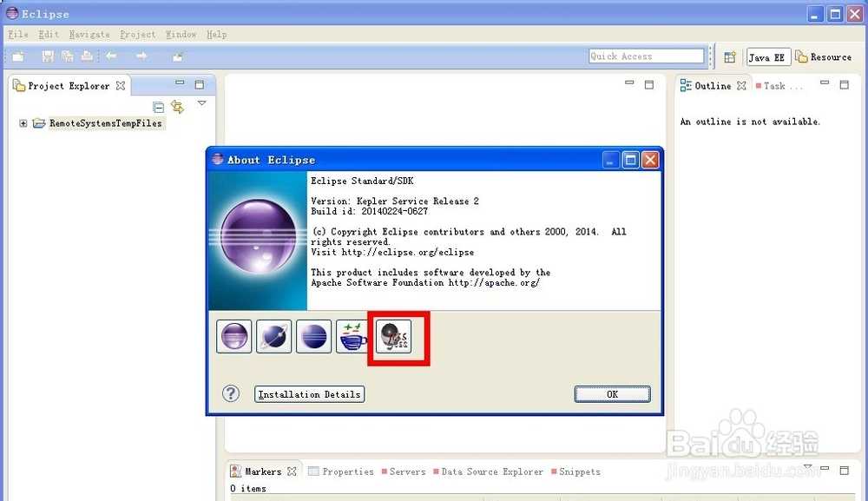Image resolution: width=868 pixels, height=501 pixels.
Task: Open the File menu
Action: (x=17, y=35)
